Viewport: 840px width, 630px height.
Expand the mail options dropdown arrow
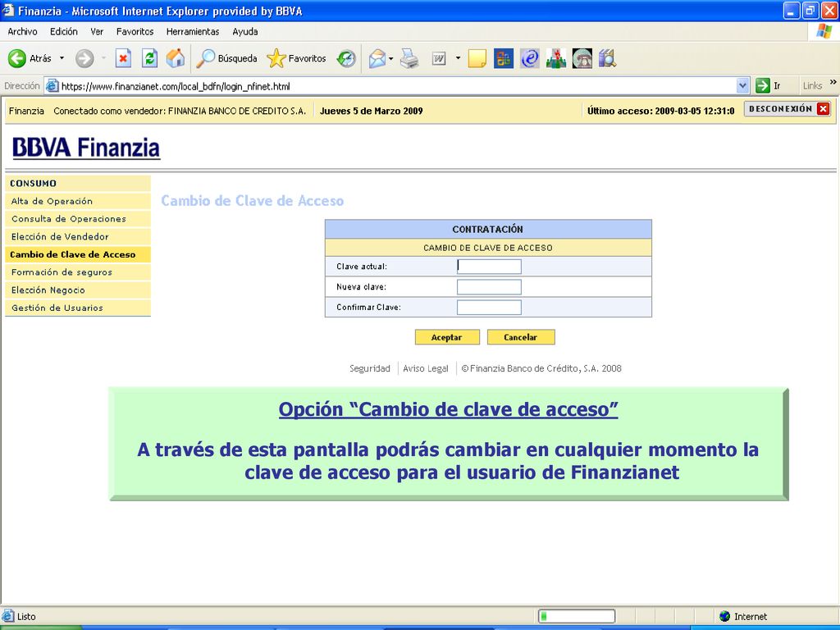tap(391, 58)
